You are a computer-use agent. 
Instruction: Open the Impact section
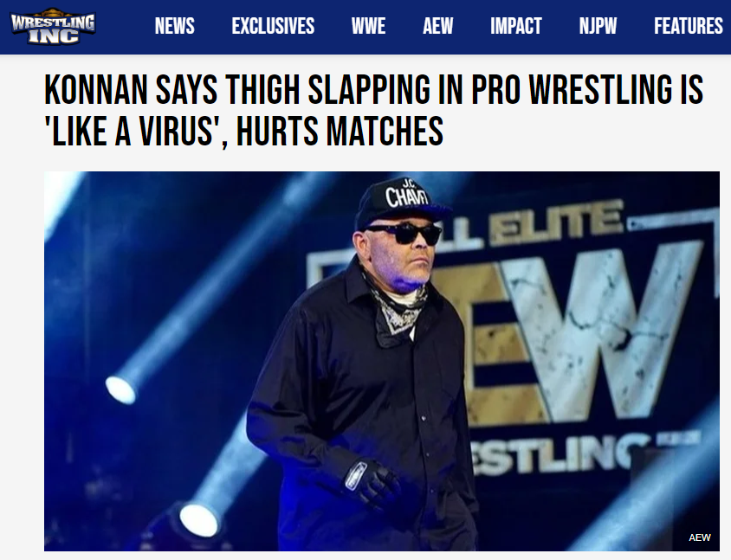(x=515, y=26)
